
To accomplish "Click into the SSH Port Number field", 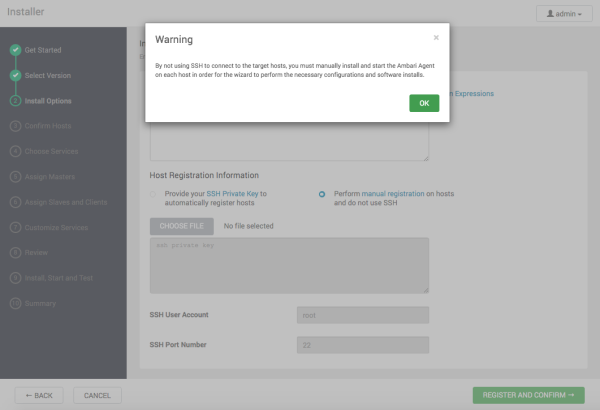I will 363,345.
